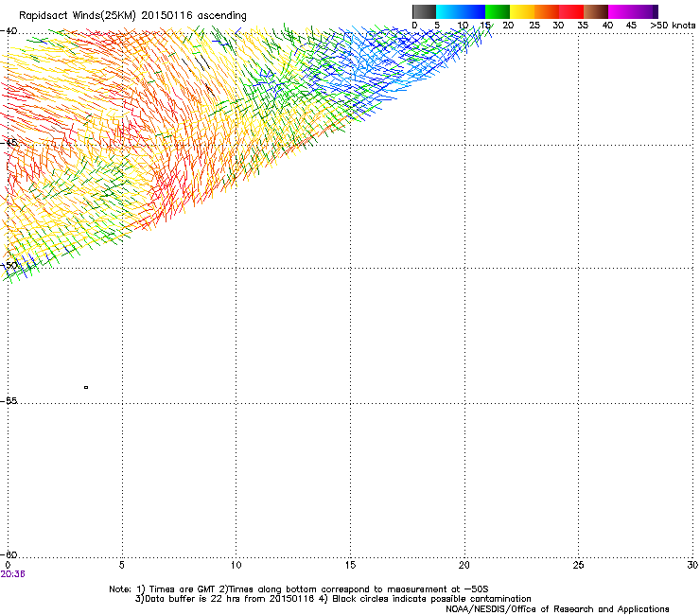Click the brown 35-40 knots color segment
Viewport: 700px width, 615px height.
(596, 11)
